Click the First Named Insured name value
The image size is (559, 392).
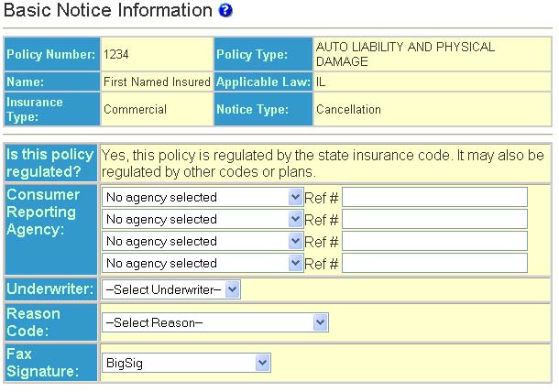click(x=155, y=82)
